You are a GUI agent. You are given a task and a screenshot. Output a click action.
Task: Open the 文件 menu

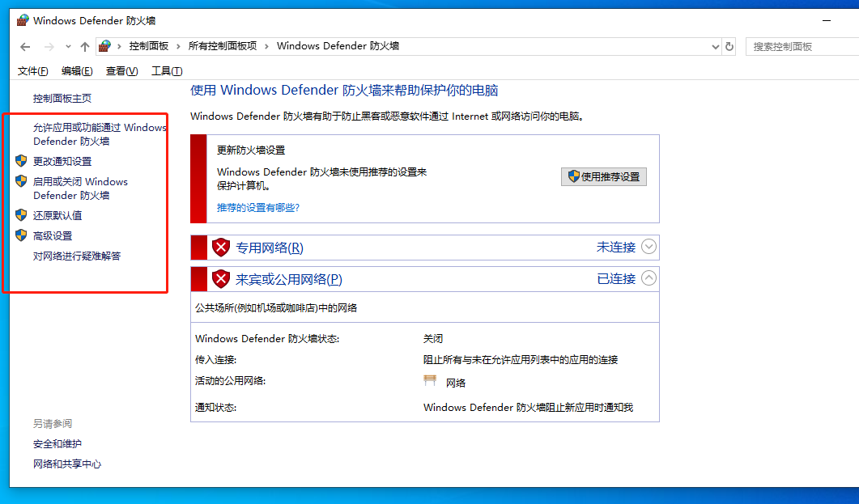click(x=32, y=70)
